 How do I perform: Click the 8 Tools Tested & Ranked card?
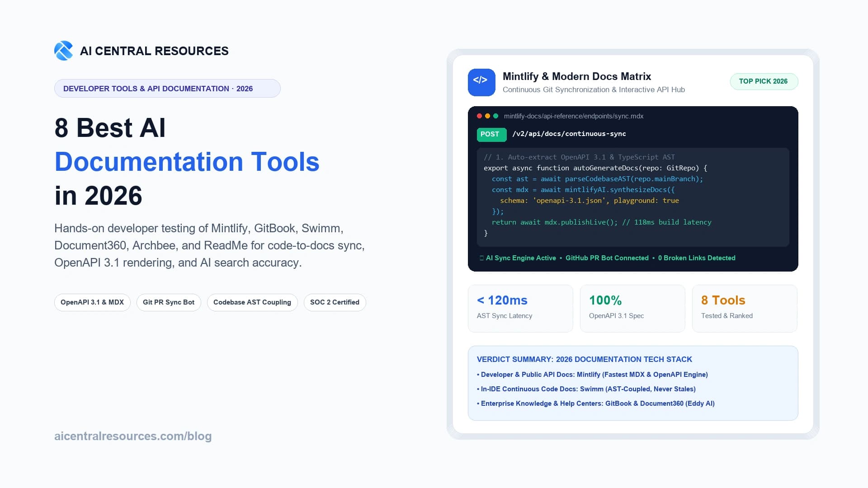click(745, 309)
